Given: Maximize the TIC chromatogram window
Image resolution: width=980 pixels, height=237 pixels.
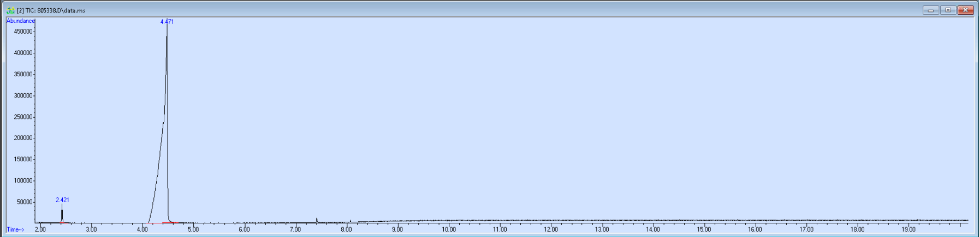Looking at the screenshot, I should [x=948, y=10].
